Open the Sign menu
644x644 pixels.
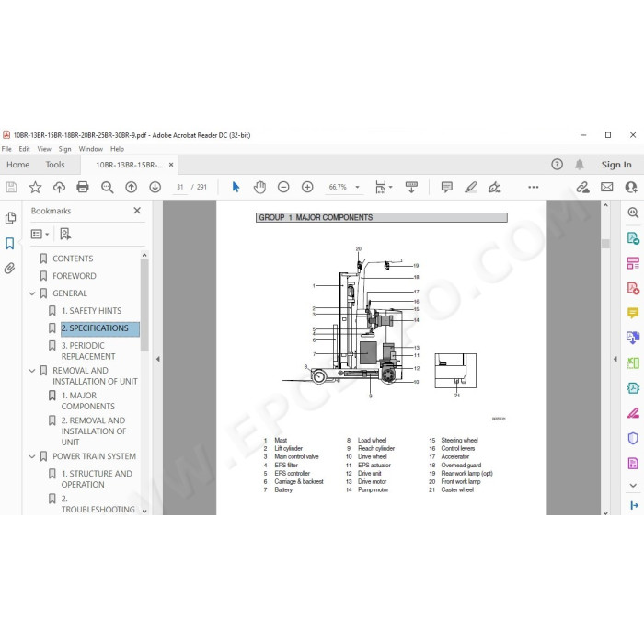coord(64,149)
